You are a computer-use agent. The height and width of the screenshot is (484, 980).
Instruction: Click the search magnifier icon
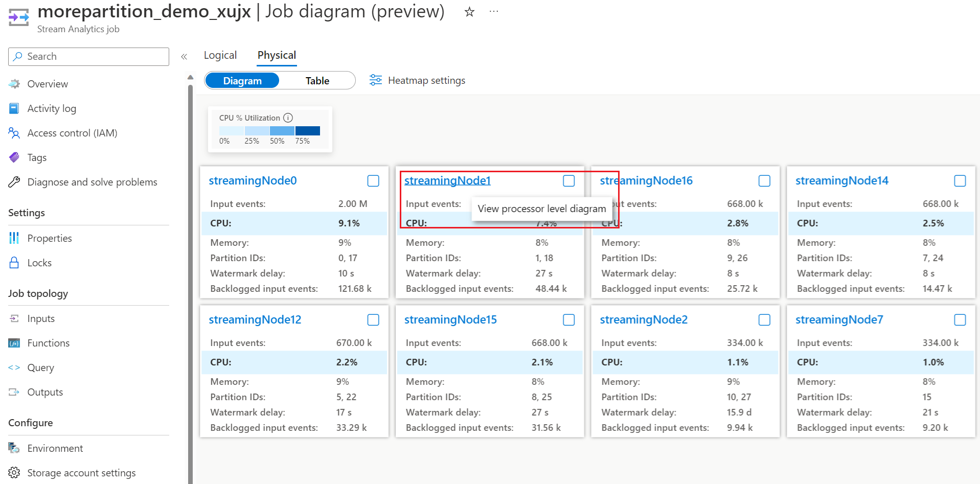(x=18, y=56)
